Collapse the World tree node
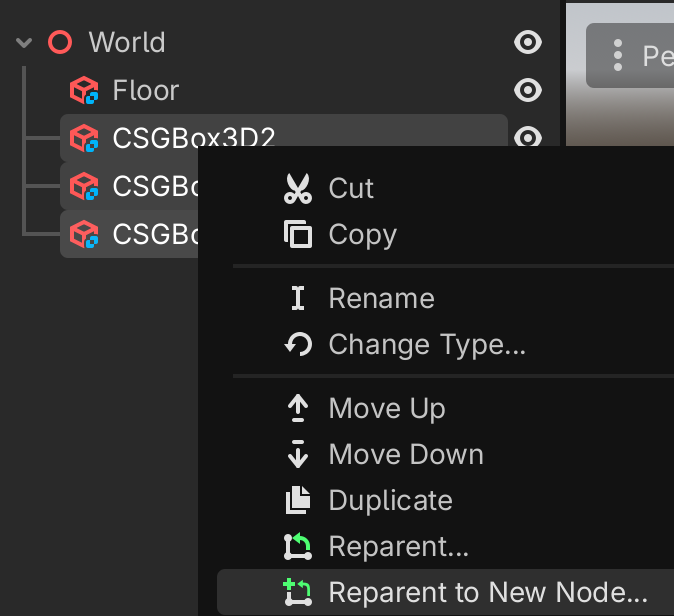Viewport: 674px width, 616px height. 25,43
